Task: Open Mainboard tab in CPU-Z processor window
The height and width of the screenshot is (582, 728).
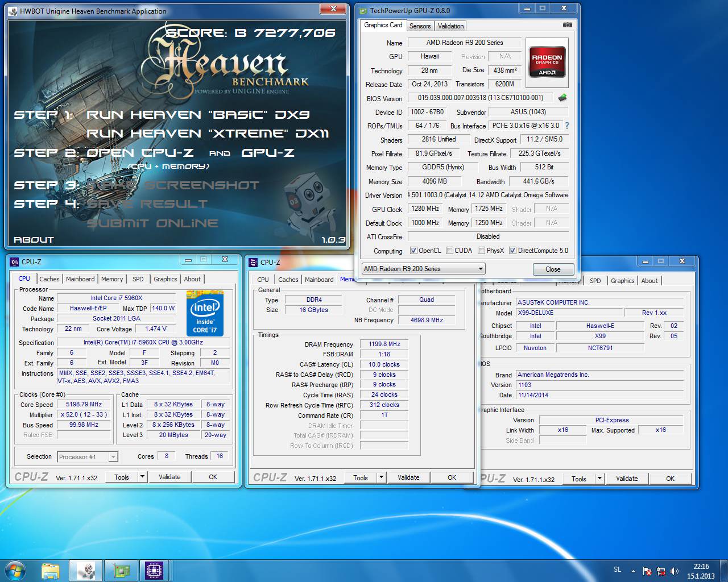Action: pyautogui.click(x=80, y=279)
